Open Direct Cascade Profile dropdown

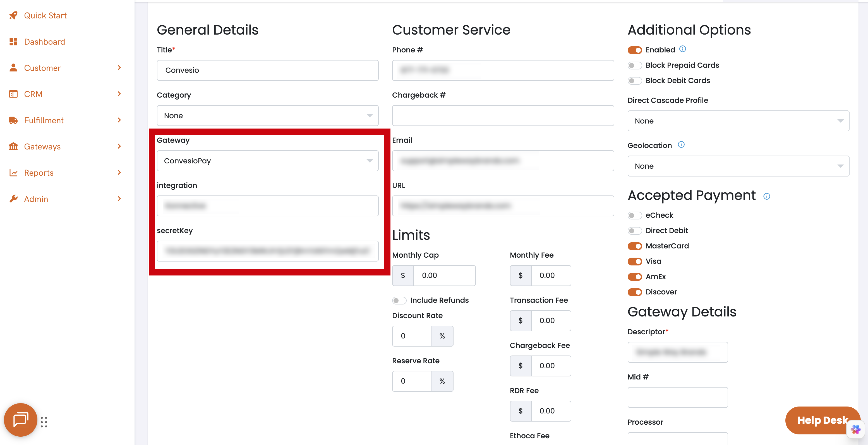pyautogui.click(x=738, y=121)
